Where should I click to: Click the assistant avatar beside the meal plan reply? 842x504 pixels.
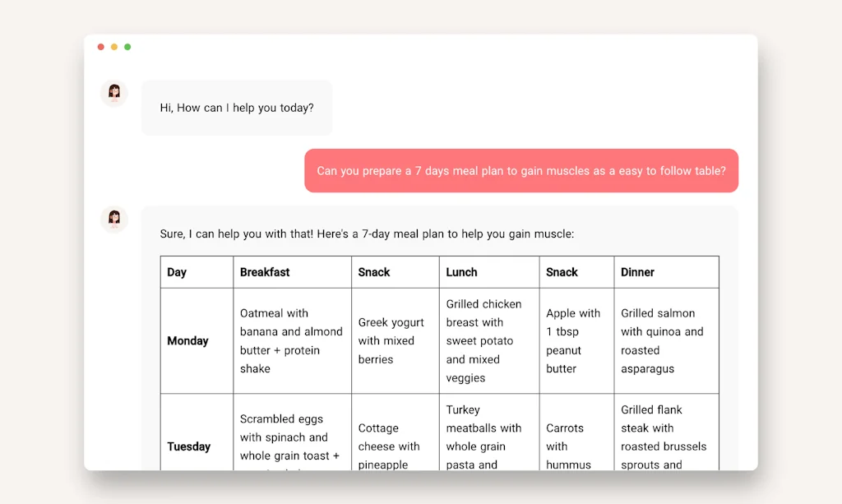pos(113,220)
